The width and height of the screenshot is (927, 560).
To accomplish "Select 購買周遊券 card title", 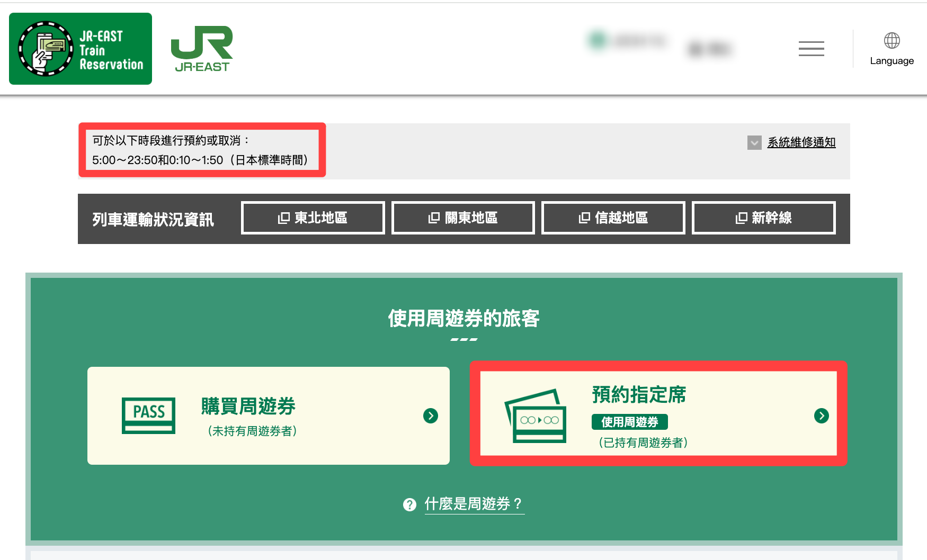I will 248,406.
